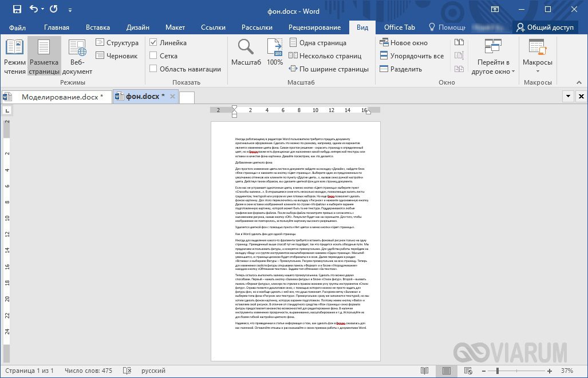Choose Несколько страниц zoom option

click(x=325, y=56)
